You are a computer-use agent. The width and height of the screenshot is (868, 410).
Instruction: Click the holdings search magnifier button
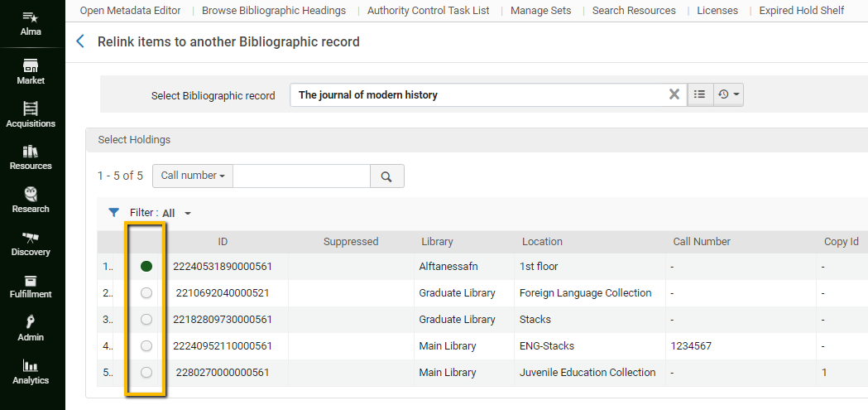click(x=386, y=176)
